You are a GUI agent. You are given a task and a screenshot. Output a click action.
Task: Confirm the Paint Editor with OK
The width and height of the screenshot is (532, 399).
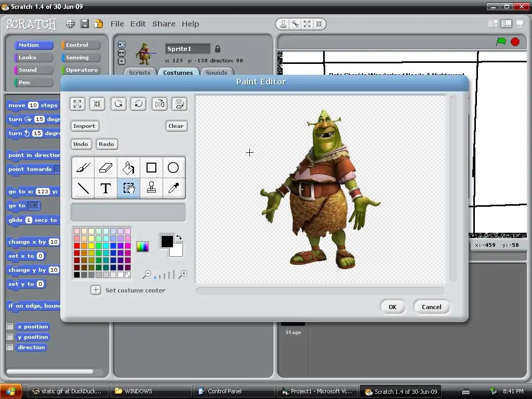pos(393,307)
